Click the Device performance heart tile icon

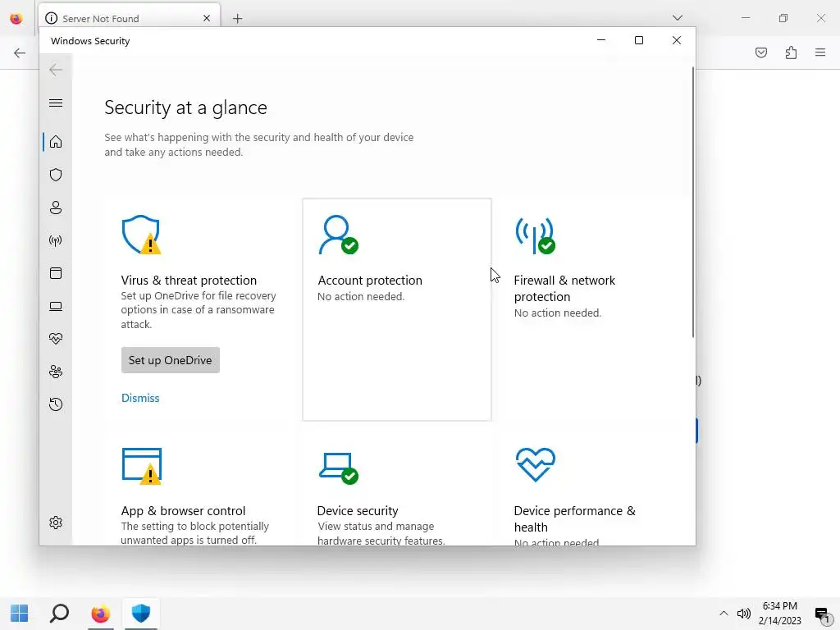(x=536, y=464)
